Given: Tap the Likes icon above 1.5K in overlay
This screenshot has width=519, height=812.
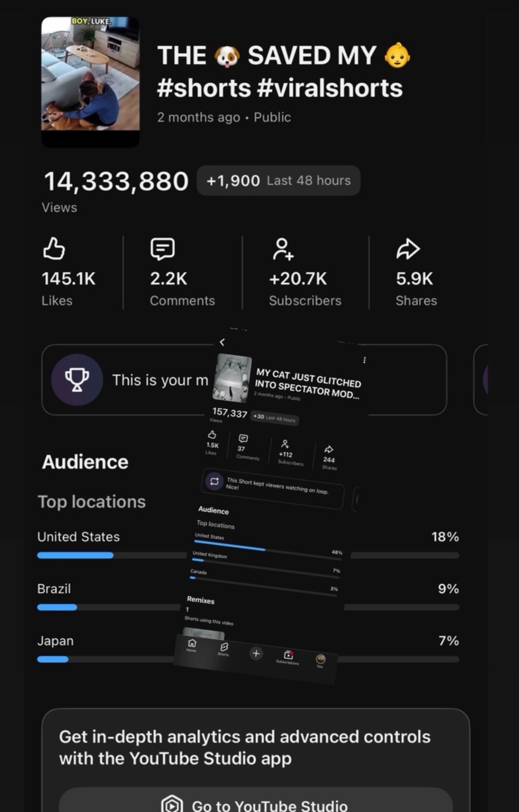Looking at the screenshot, I should click(212, 434).
